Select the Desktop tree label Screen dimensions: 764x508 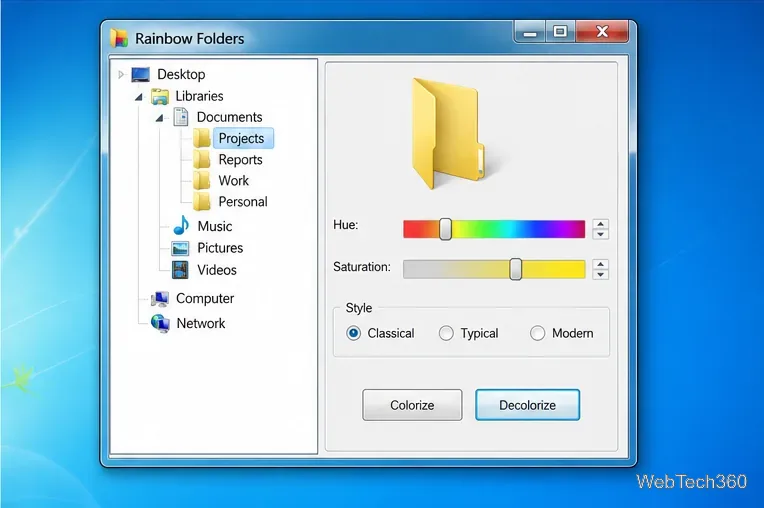tap(181, 75)
